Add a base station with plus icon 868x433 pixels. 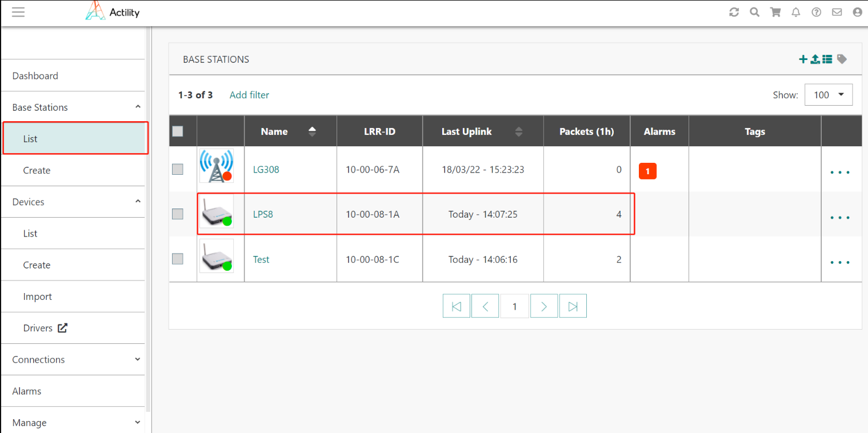tap(803, 59)
